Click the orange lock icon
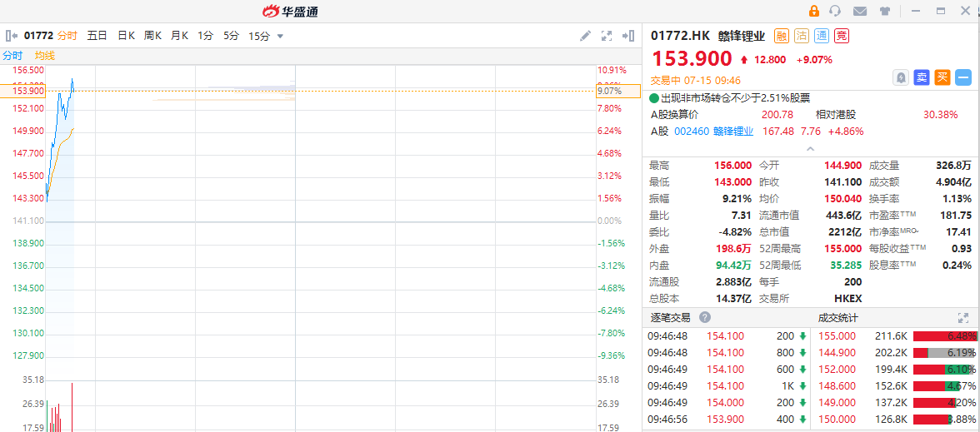Image resolution: width=980 pixels, height=432 pixels. pos(813,11)
